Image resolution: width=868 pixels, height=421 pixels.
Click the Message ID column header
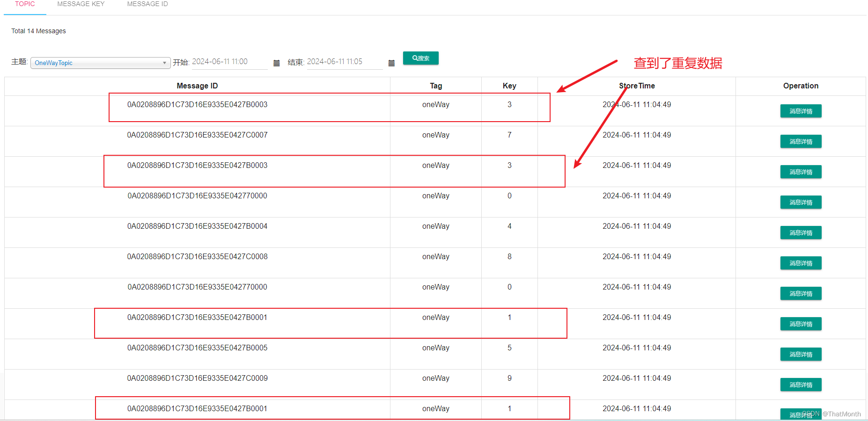197,86
